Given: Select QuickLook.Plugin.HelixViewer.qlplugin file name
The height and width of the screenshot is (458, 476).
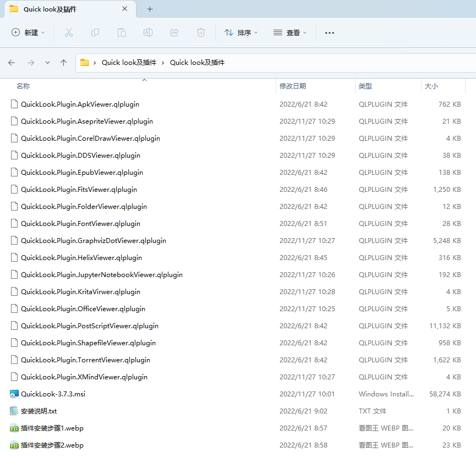Looking at the screenshot, I should click(81, 257).
